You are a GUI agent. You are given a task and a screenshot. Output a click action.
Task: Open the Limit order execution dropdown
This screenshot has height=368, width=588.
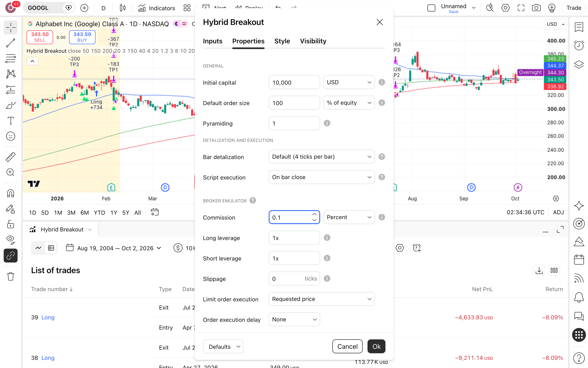tap(321, 299)
